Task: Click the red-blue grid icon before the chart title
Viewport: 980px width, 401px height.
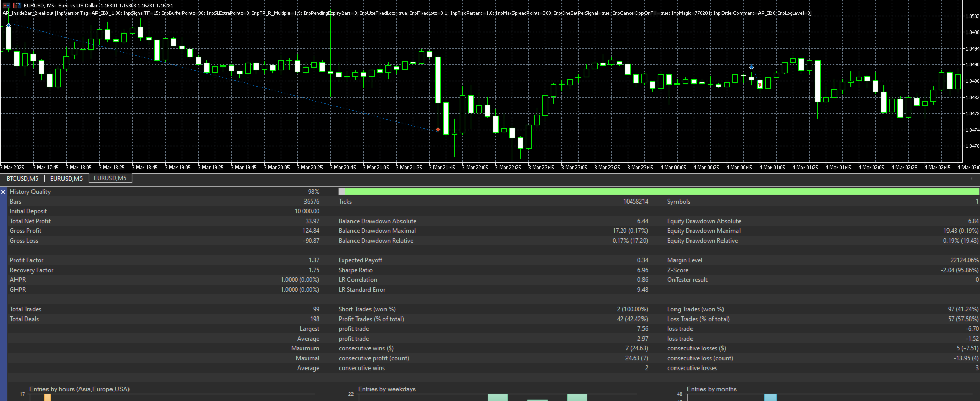Action: (7, 5)
